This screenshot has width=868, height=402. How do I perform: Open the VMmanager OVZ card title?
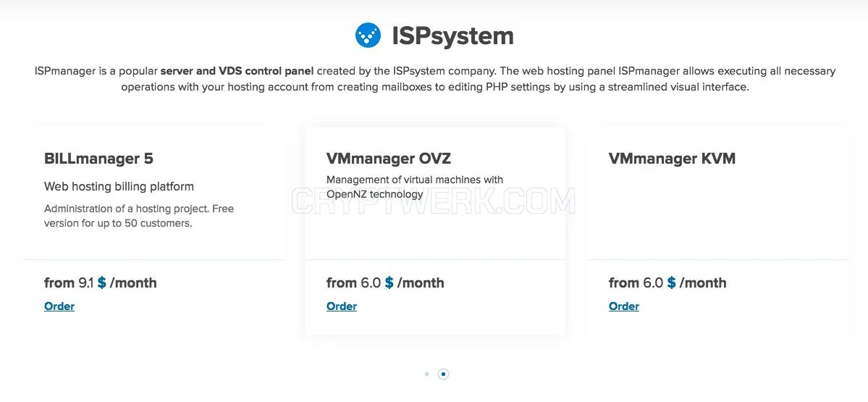pos(389,159)
